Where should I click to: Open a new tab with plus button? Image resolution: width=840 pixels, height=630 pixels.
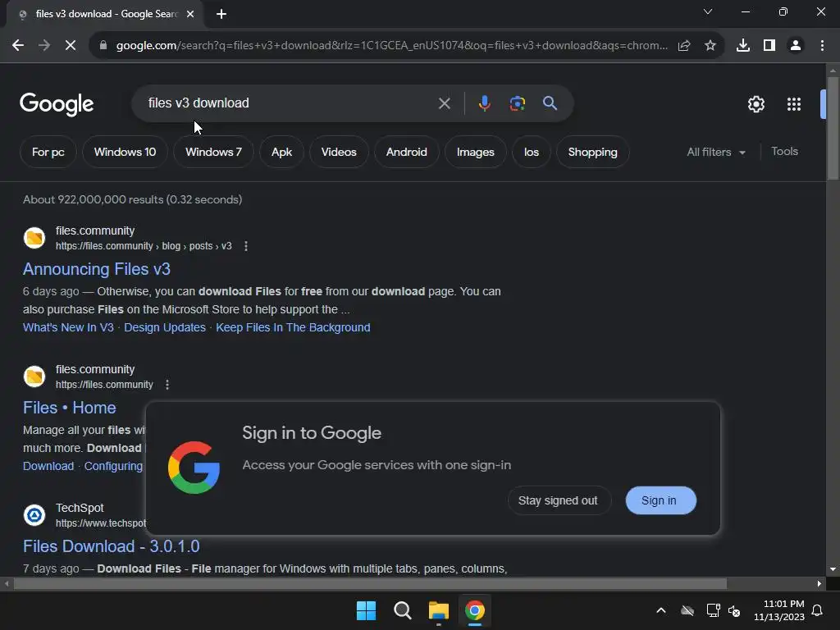point(221,14)
